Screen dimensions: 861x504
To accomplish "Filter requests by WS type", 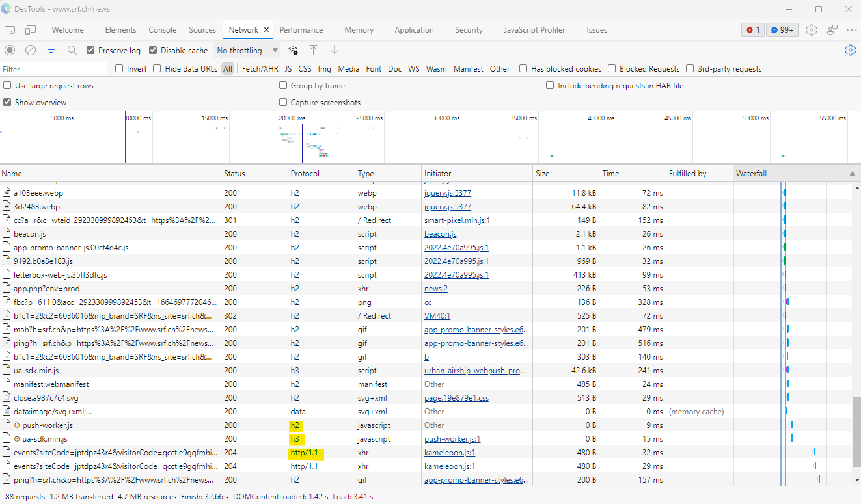I will [x=414, y=68].
